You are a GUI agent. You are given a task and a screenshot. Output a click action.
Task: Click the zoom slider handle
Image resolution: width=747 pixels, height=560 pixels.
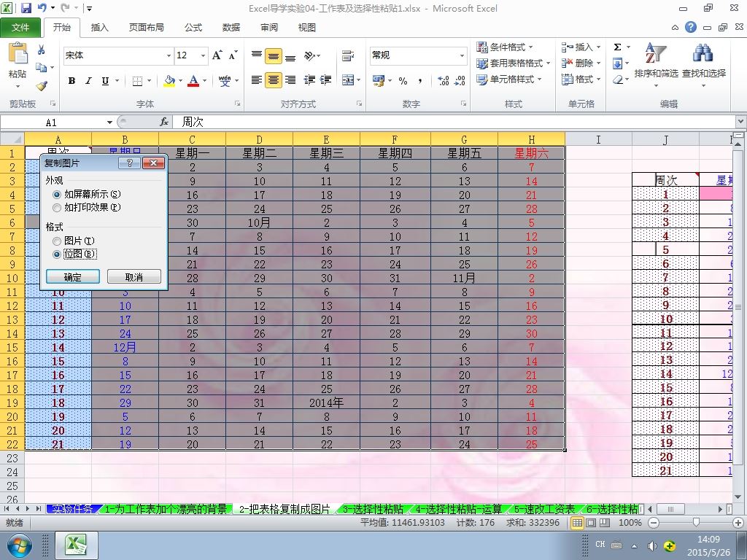pyautogui.click(x=696, y=523)
